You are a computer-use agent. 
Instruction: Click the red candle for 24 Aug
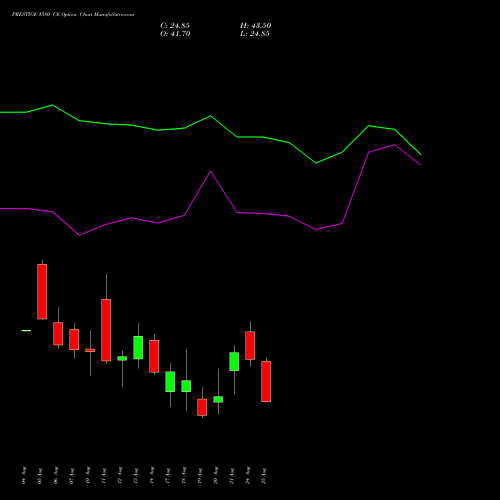[x=250, y=345]
